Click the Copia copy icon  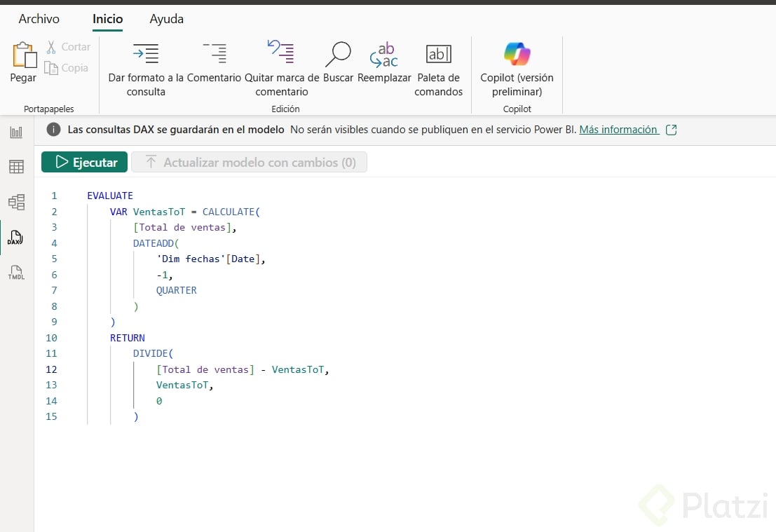tap(51, 68)
